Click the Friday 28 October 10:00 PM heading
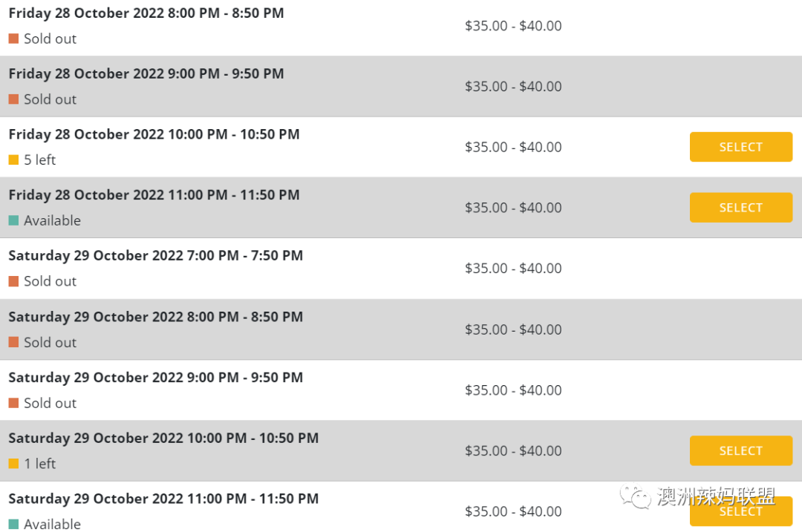The height and width of the screenshot is (532, 802). tap(154, 134)
